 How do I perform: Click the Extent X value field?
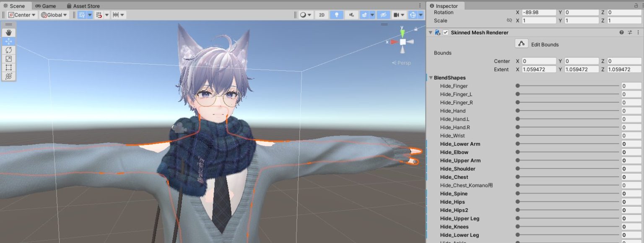538,69
